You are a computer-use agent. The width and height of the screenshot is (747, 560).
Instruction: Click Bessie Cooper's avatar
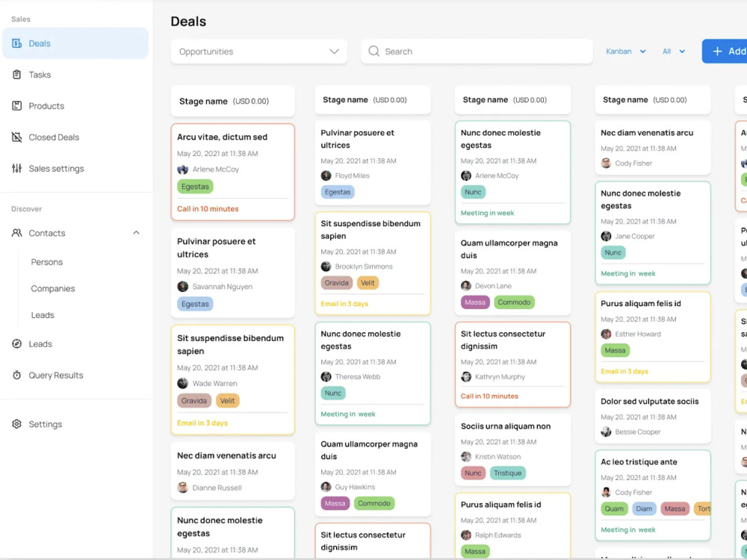point(606,432)
